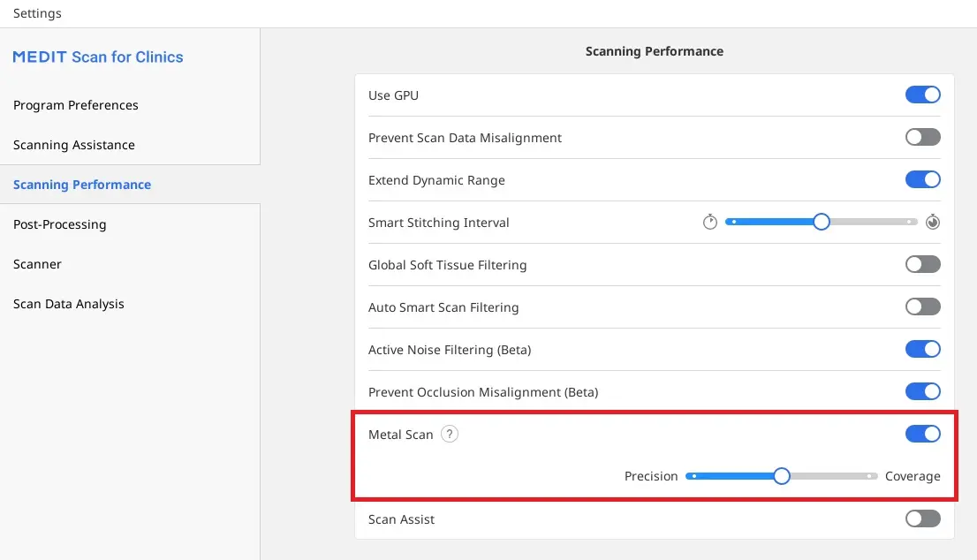Open Program Preferences settings

click(76, 105)
